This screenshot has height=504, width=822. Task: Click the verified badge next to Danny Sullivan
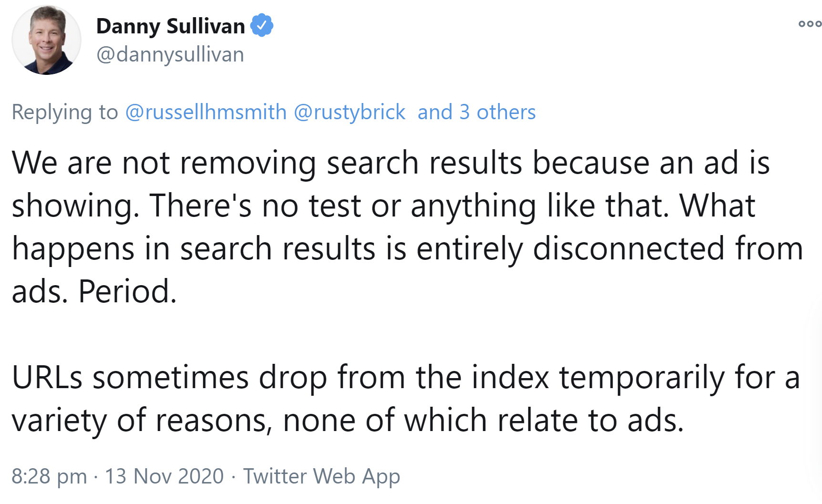tap(262, 26)
